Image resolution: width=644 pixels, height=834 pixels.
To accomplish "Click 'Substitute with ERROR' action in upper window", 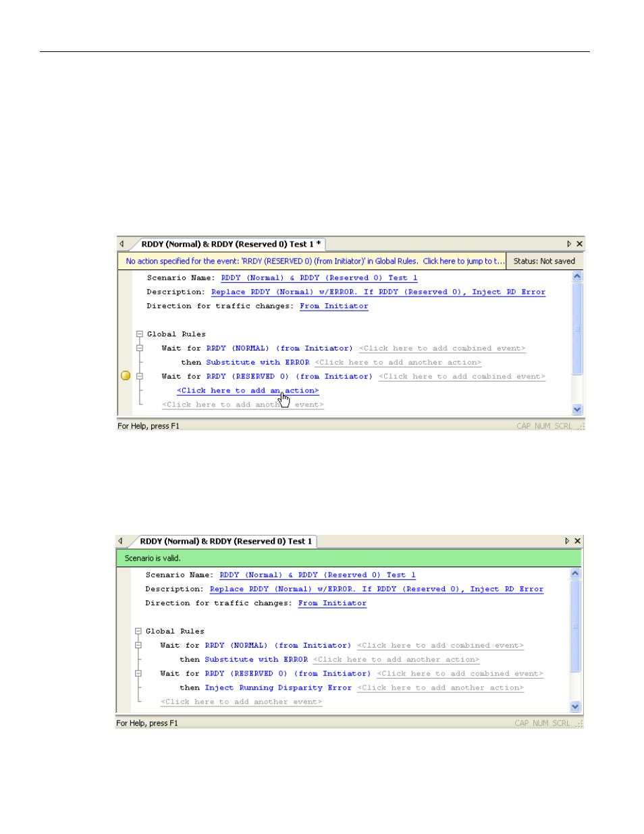I will tap(258, 362).
